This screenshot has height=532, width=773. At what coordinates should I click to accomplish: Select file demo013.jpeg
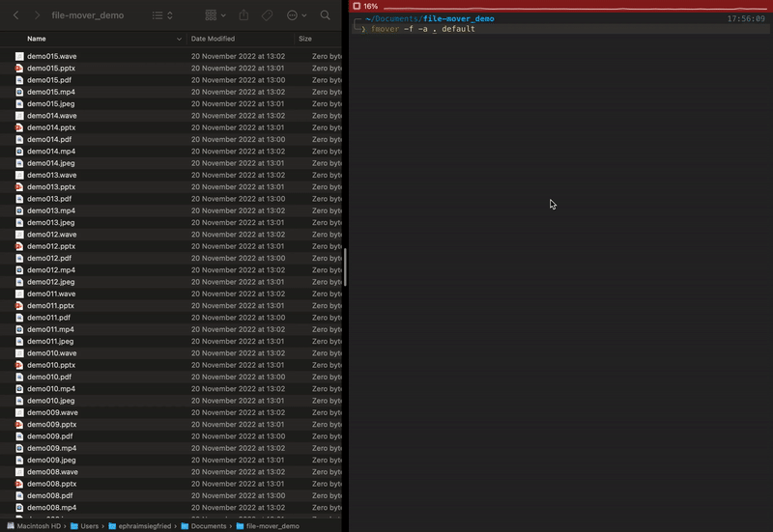(x=51, y=223)
